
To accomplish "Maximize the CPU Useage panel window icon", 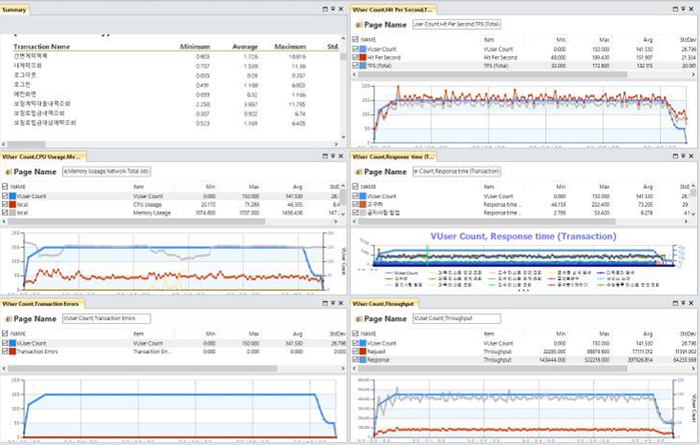I will click(x=325, y=156).
